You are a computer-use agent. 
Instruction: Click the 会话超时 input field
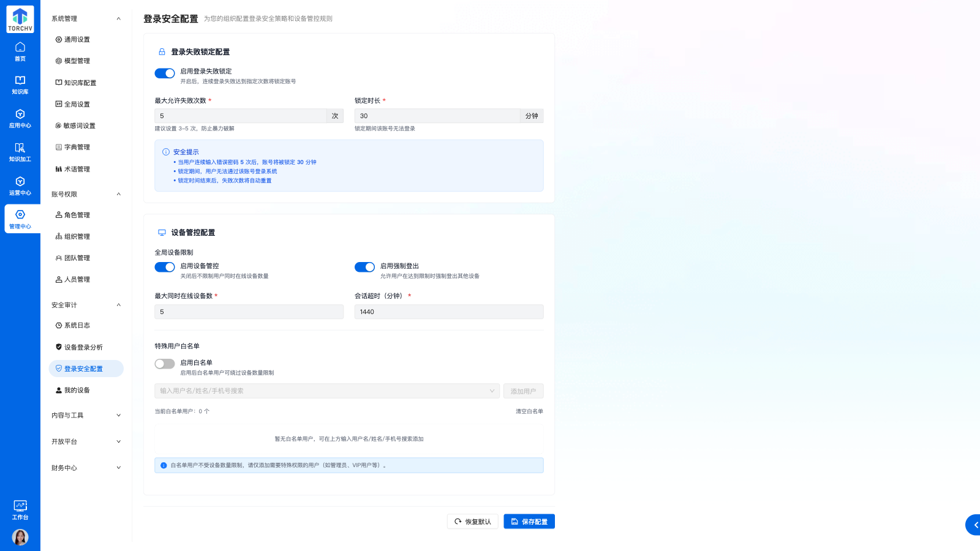448,312
